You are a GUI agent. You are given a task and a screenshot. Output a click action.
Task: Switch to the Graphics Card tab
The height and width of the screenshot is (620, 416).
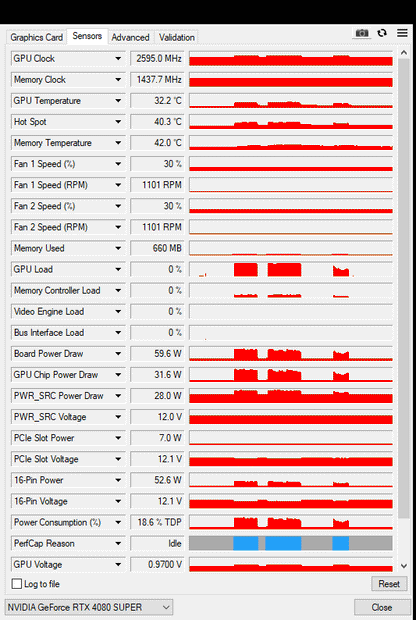pyautogui.click(x=36, y=38)
